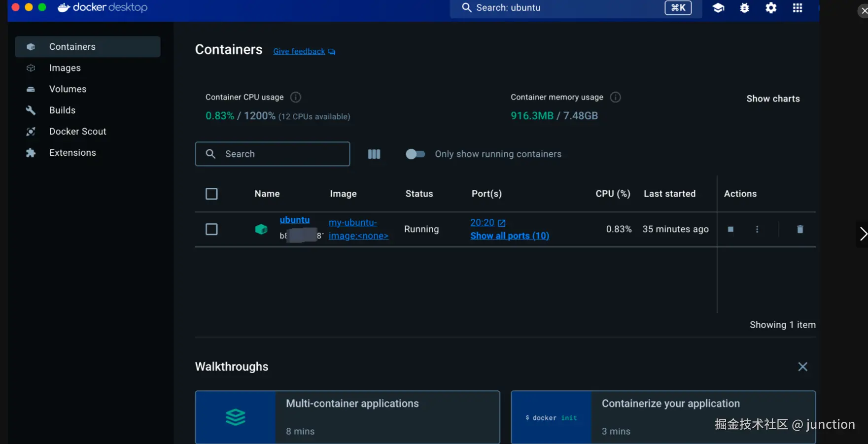Show memory usage info tooltip icon
868x444 pixels.
(615, 97)
